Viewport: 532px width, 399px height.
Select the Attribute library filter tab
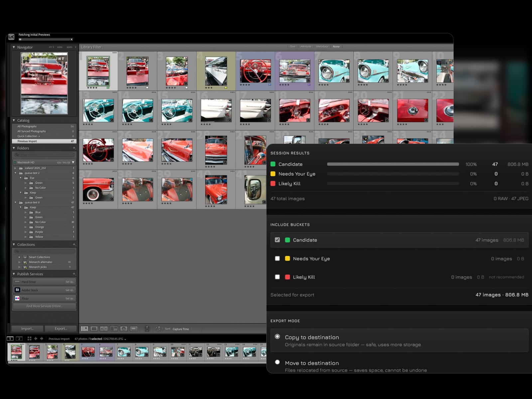306,47
